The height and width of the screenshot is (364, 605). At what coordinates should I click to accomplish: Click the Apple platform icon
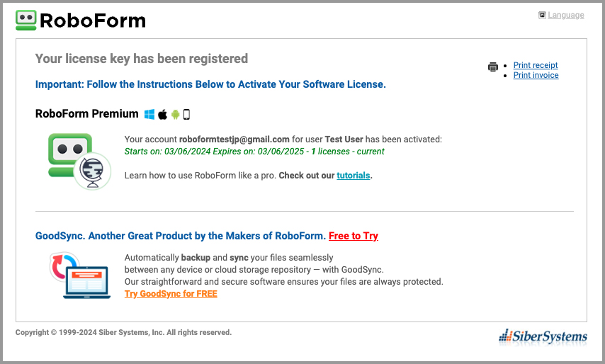click(162, 114)
